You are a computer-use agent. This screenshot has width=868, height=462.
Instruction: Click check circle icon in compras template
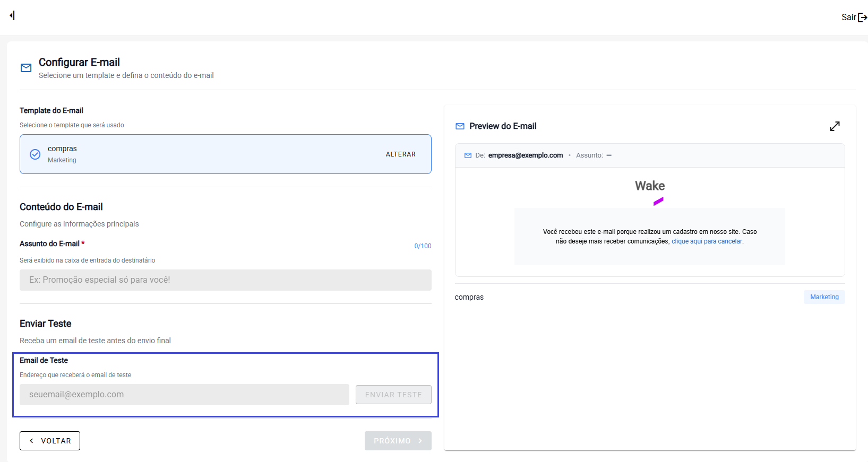click(35, 154)
